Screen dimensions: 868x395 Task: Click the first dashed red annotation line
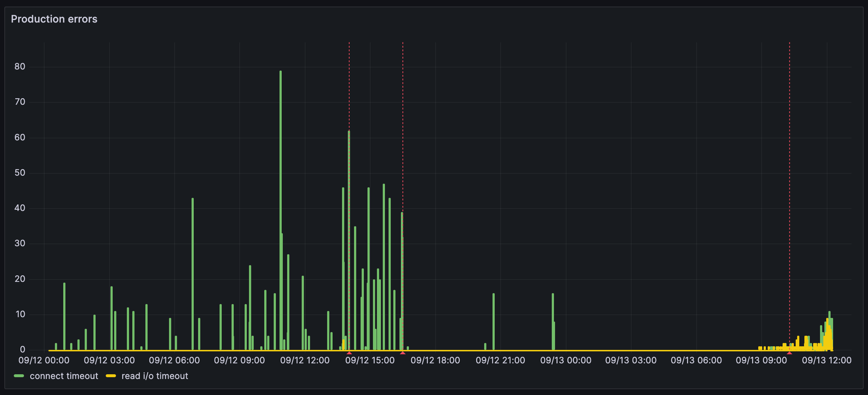tap(349, 196)
